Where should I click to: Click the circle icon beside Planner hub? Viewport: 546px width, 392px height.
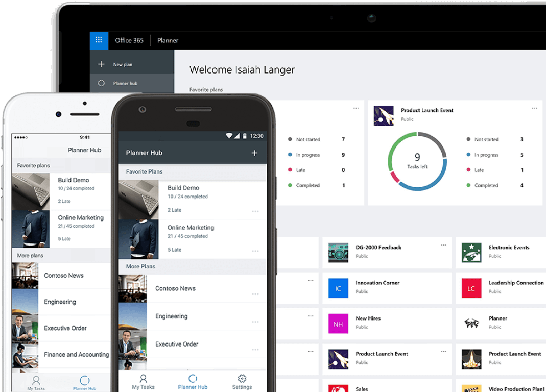tap(101, 83)
